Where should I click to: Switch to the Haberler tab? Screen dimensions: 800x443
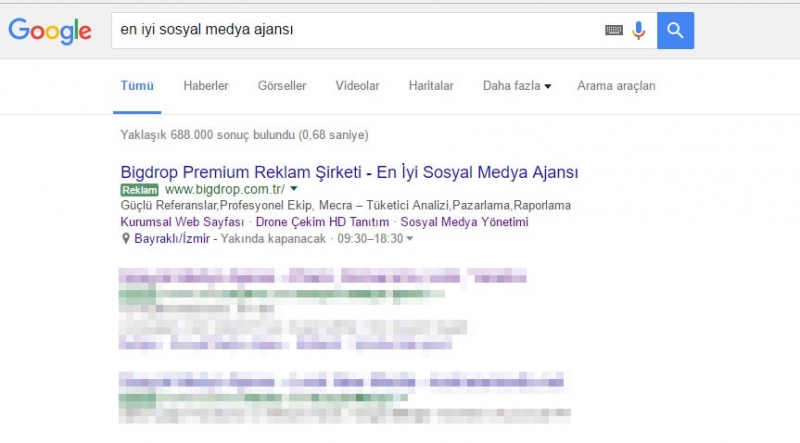click(206, 86)
